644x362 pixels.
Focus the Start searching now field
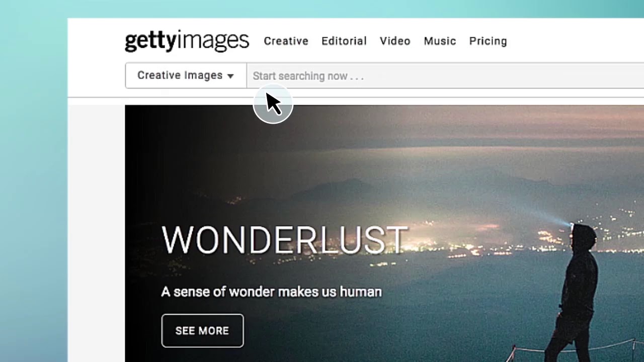(445, 76)
